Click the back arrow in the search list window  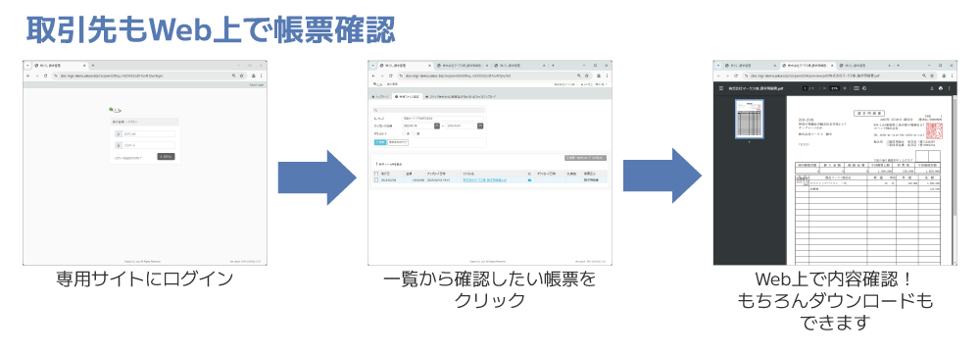click(373, 76)
